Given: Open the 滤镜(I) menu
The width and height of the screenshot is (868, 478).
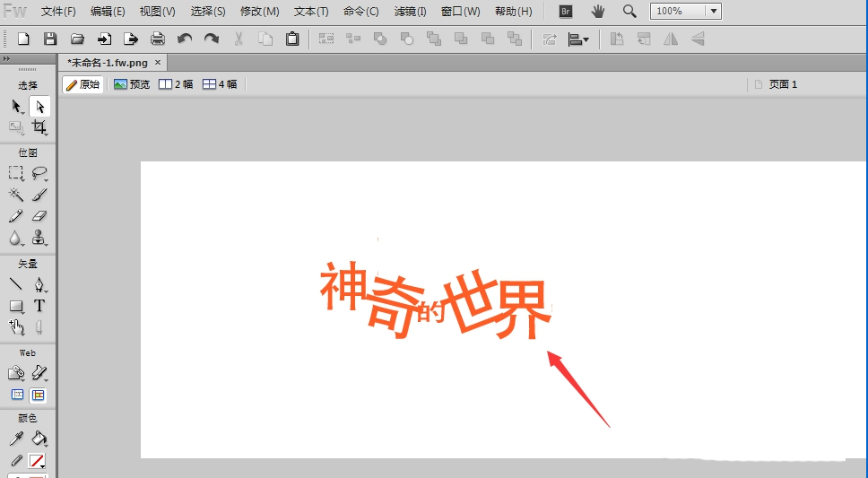Looking at the screenshot, I should 410,11.
